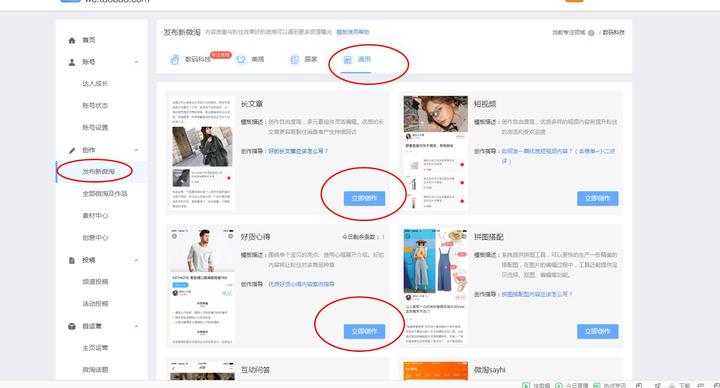Click the 长文章 template preview thumbnail
The image size is (720, 388).
202,153
